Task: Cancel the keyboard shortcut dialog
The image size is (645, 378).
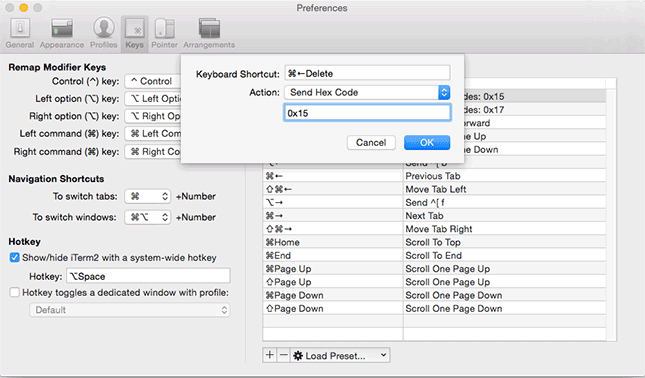Action: (x=371, y=143)
